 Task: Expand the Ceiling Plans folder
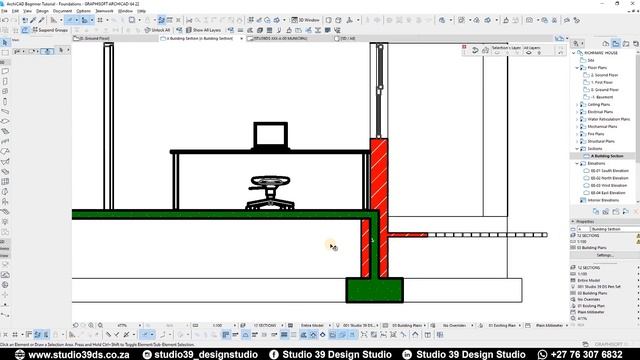(577, 104)
